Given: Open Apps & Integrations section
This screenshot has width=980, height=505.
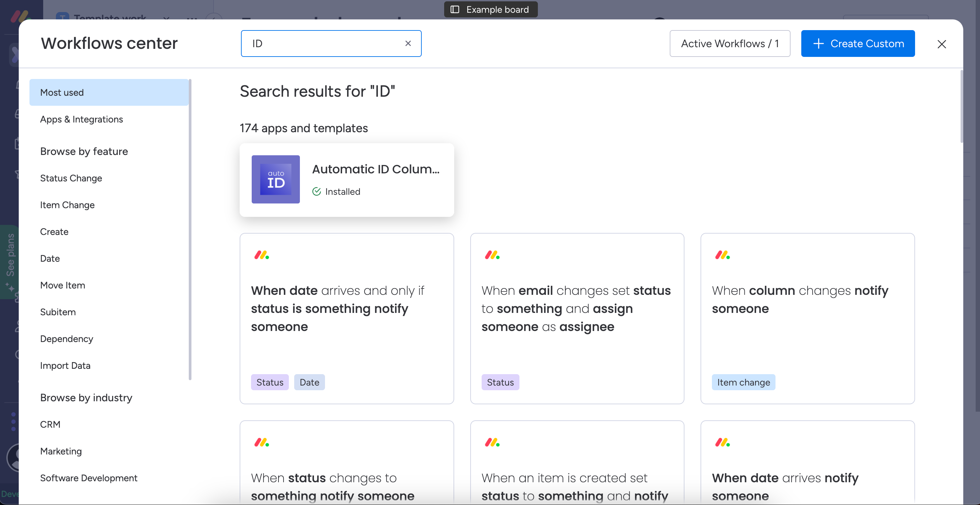Looking at the screenshot, I should [x=81, y=119].
